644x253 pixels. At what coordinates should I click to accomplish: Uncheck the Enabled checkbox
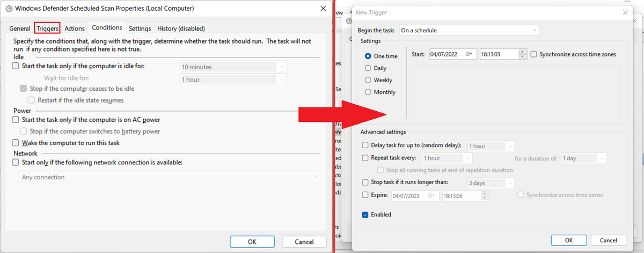tap(365, 215)
